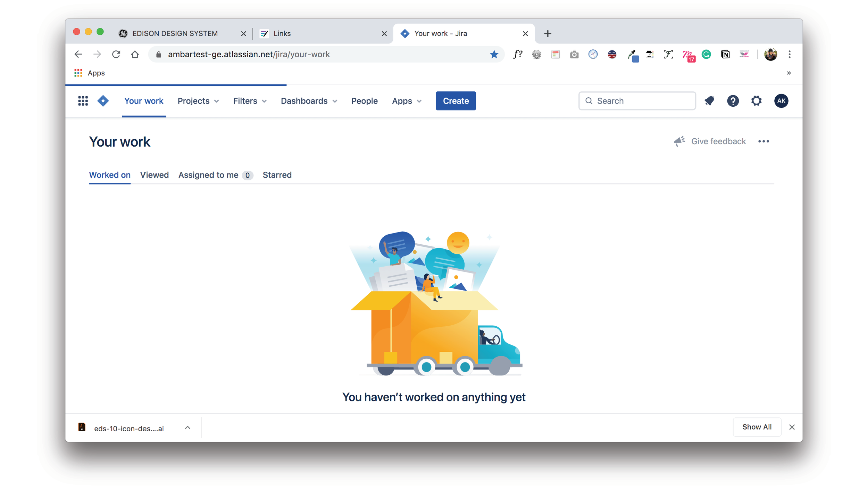Open the Apps bookmarks shortcut
This screenshot has width=868, height=489.
[x=90, y=73]
